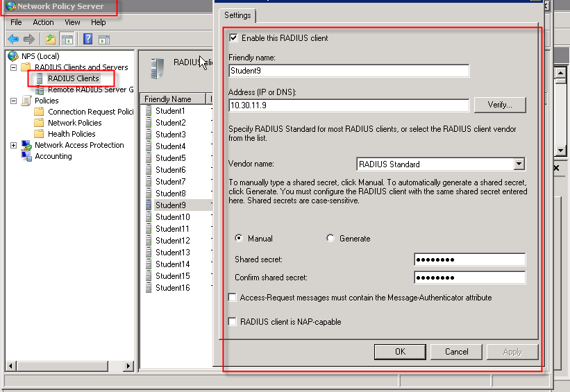This screenshot has height=392, width=570.
Task: Collapse the Policies tree node
Action: pyautogui.click(x=13, y=101)
